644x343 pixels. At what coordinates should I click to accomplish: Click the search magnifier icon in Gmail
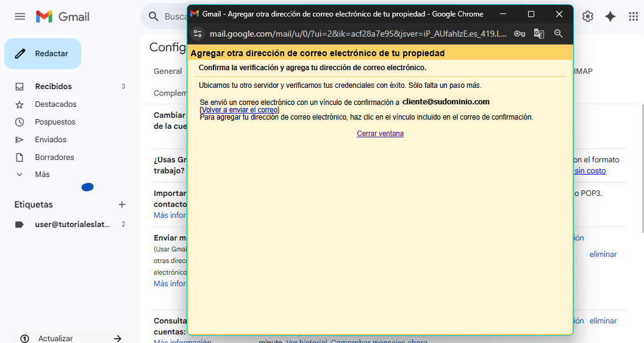pos(153,16)
